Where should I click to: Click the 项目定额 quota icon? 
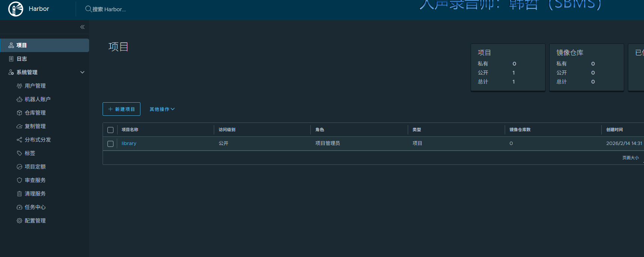tap(19, 167)
